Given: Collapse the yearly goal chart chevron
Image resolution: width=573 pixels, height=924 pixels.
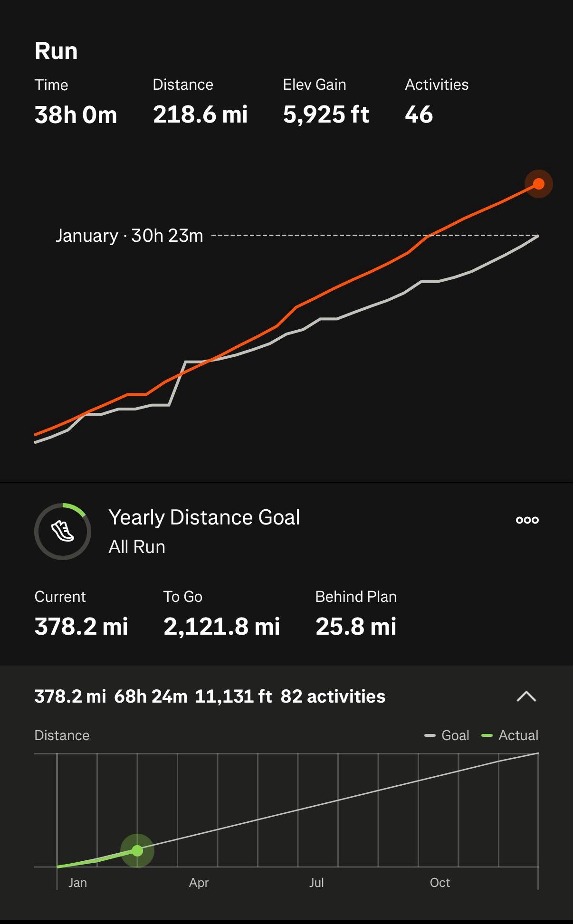Looking at the screenshot, I should (x=526, y=696).
